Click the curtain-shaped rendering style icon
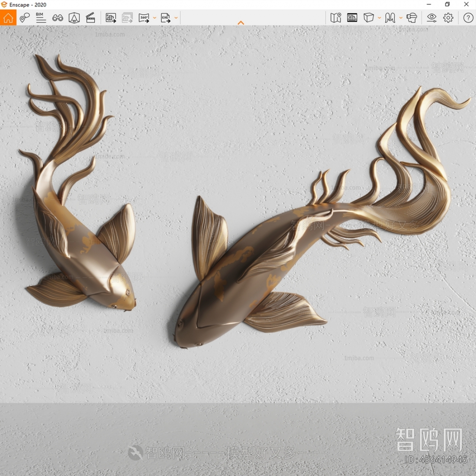Image resolution: width=476 pixels, height=476 pixels. coord(390,18)
